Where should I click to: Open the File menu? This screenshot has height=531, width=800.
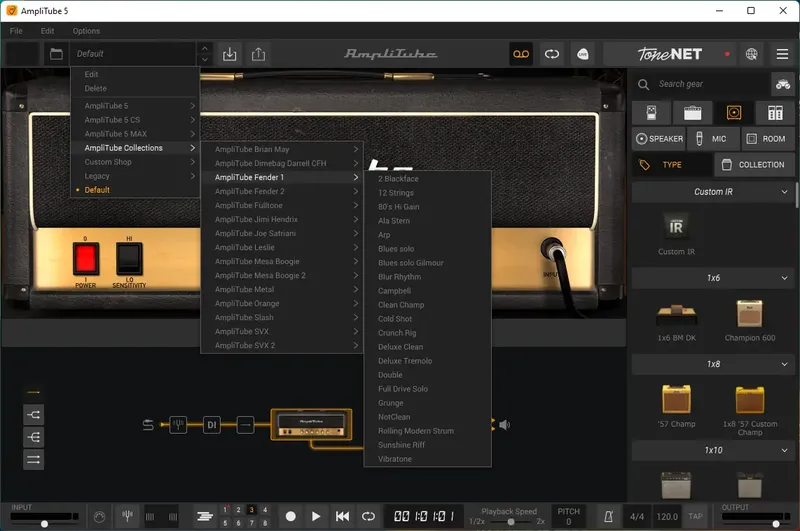pos(16,31)
